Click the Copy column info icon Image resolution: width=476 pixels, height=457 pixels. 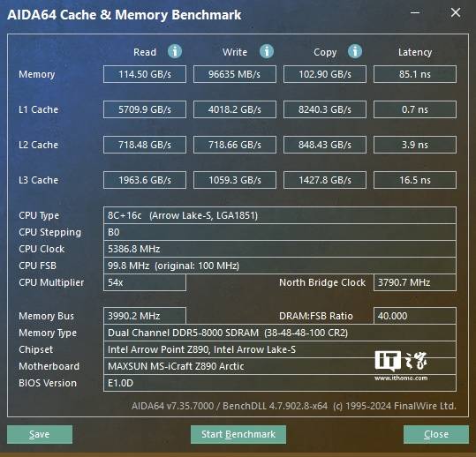[x=355, y=51]
